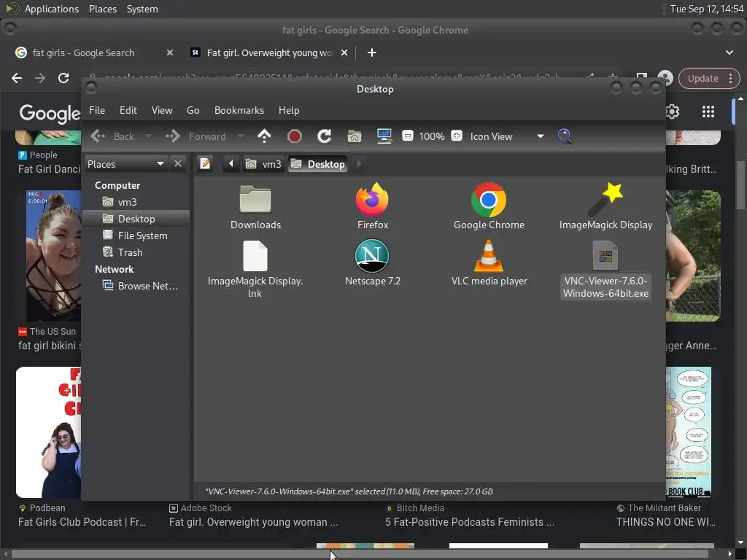The height and width of the screenshot is (560, 747).
Task: Open Forward history dropdown arrow
Action: click(x=241, y=136)
